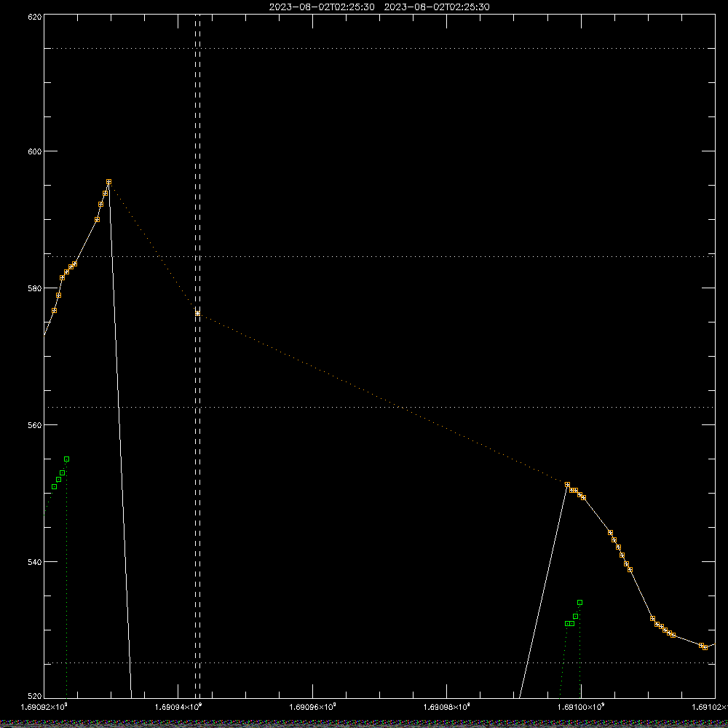Click the y-axis label 540

[x=35, y=562]
